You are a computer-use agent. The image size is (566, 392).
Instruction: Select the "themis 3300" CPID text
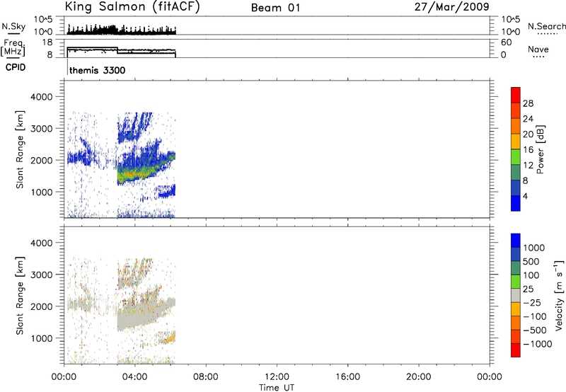tap(97, 70)
